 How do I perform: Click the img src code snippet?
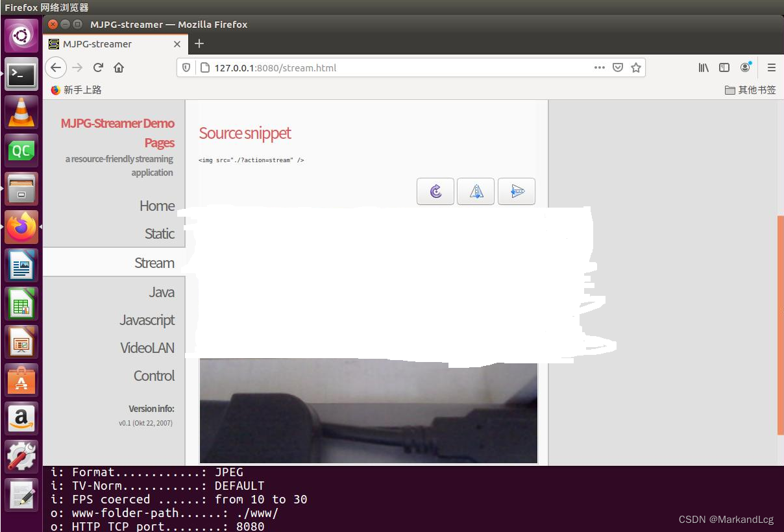(x=251, y=160)
